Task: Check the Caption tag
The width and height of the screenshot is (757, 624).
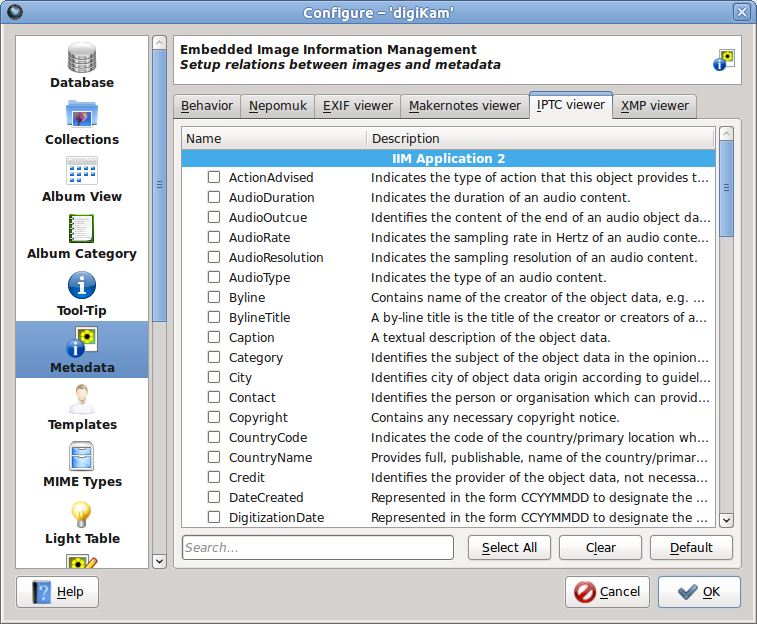Action: pyautogui.click(x=214, y=337)
